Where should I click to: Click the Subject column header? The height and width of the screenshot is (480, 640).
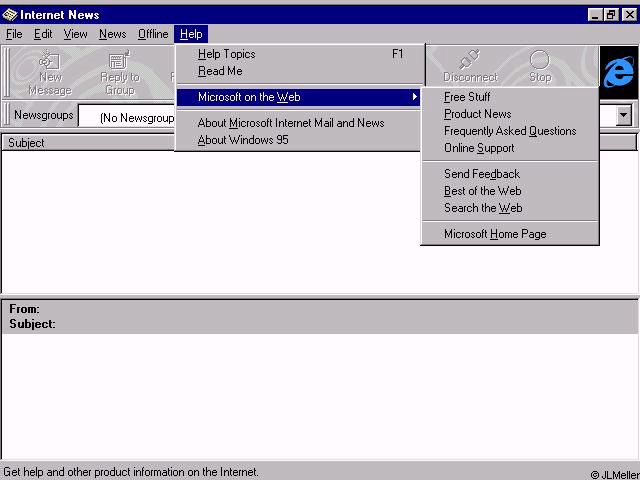[88, 143]
